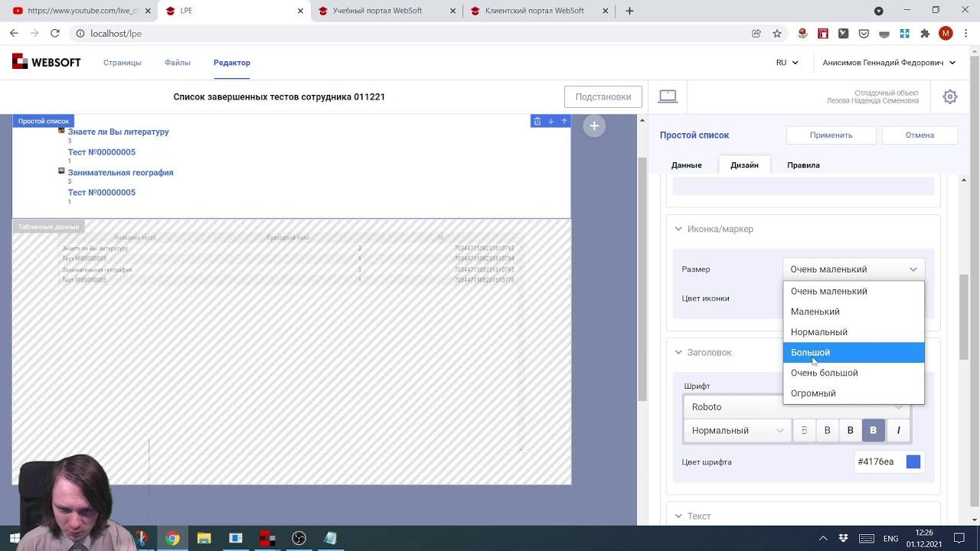Add a new block with the round plus button
This screenshot has height=551, width=980.
coord(594,126)
